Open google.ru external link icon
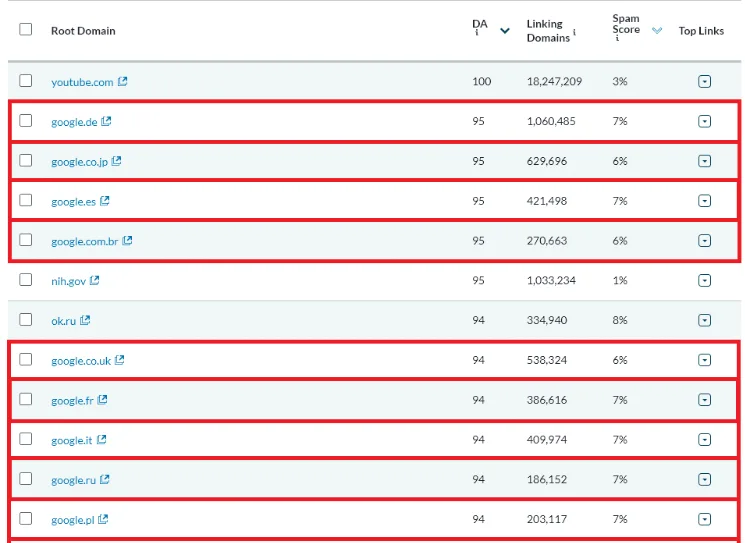The width and height of the screenshot is (745, 543). coord(105,479)
